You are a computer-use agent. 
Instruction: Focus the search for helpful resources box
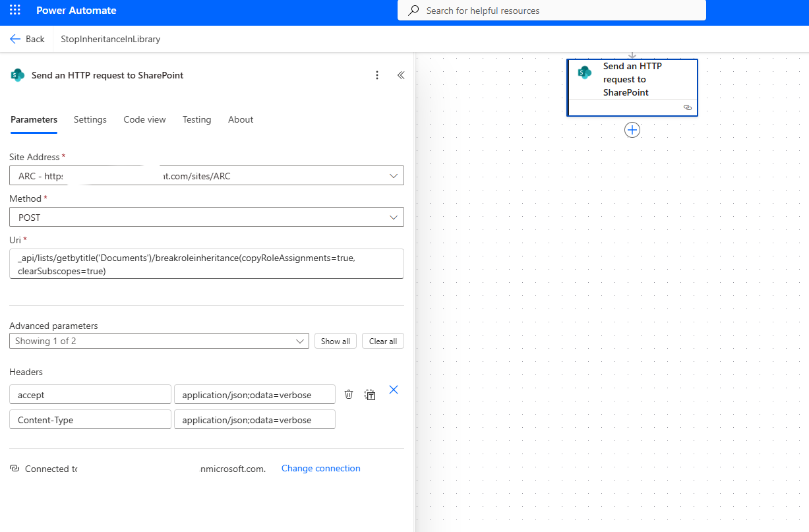(551, 11)
